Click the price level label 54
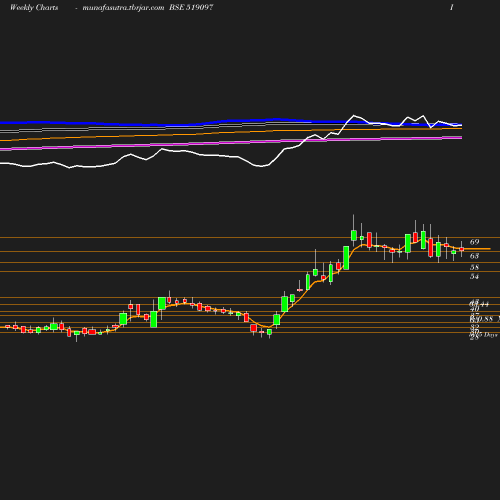 [x=475, y=276]
